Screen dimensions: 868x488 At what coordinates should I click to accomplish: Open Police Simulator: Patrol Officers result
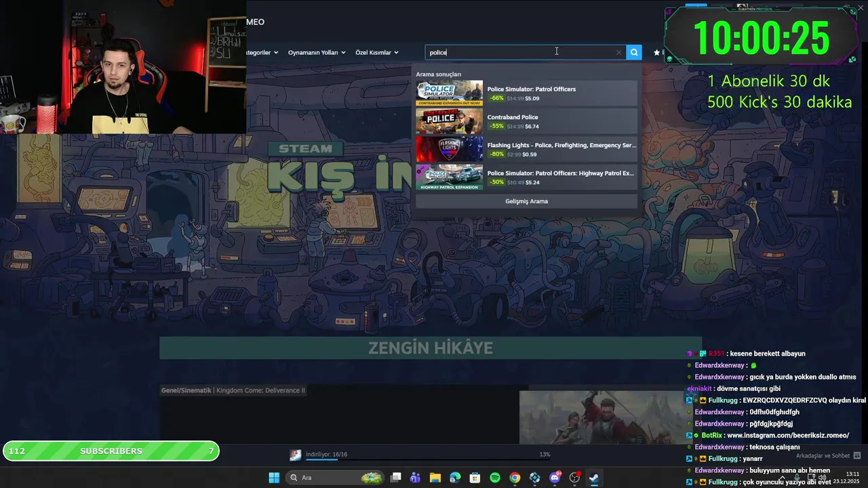pos(526,94)
